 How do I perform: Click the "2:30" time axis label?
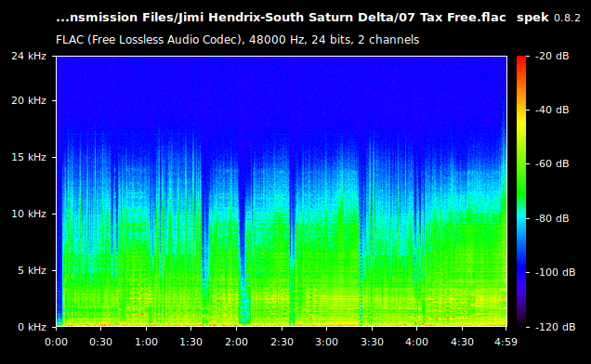pyautogui.click(x=282, y=342)
